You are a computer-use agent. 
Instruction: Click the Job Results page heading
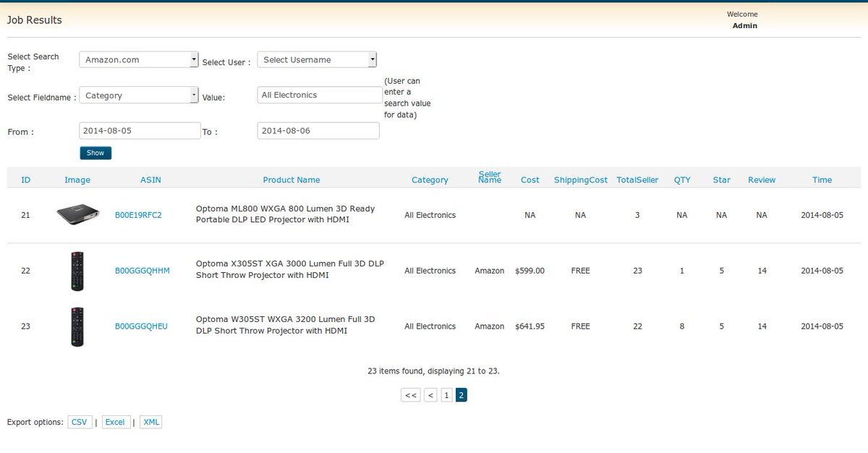pos(35,20)
